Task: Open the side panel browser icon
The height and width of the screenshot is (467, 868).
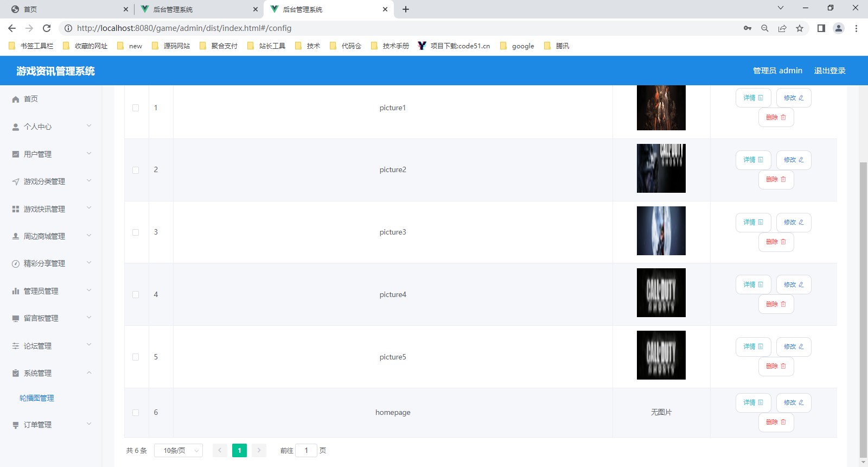Action: [x=821, y=28]
